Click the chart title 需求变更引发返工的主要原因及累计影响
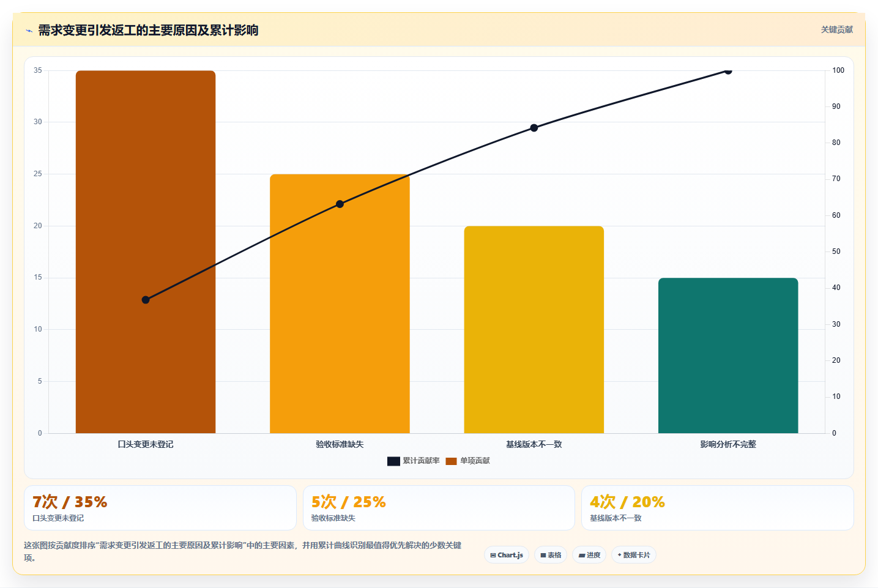 (148, 30)
